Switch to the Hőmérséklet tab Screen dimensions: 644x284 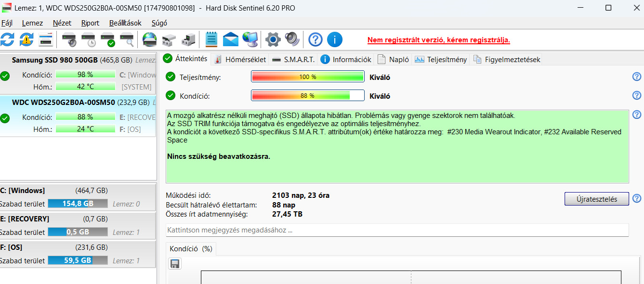240,60
